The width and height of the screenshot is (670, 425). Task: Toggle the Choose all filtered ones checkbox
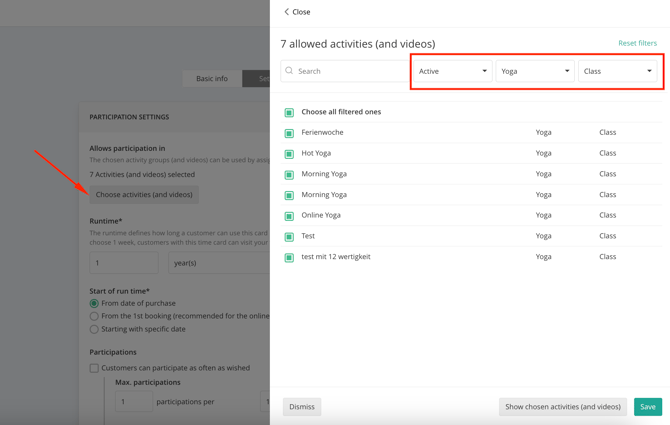click(x=289, y=112)
